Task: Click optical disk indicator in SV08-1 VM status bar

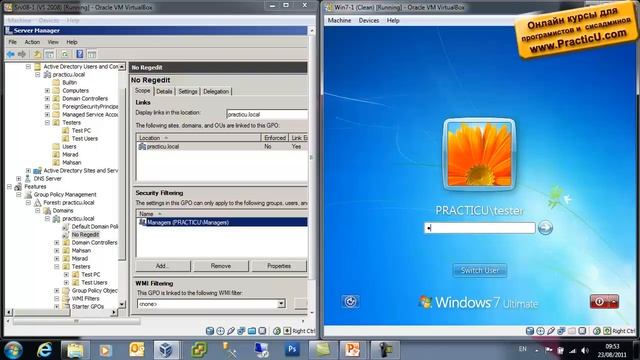Action: point(220,331)
